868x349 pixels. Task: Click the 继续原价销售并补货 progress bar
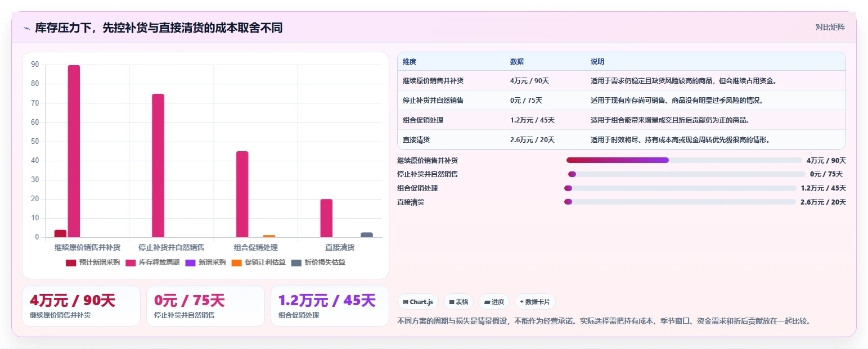click(684, 160)
